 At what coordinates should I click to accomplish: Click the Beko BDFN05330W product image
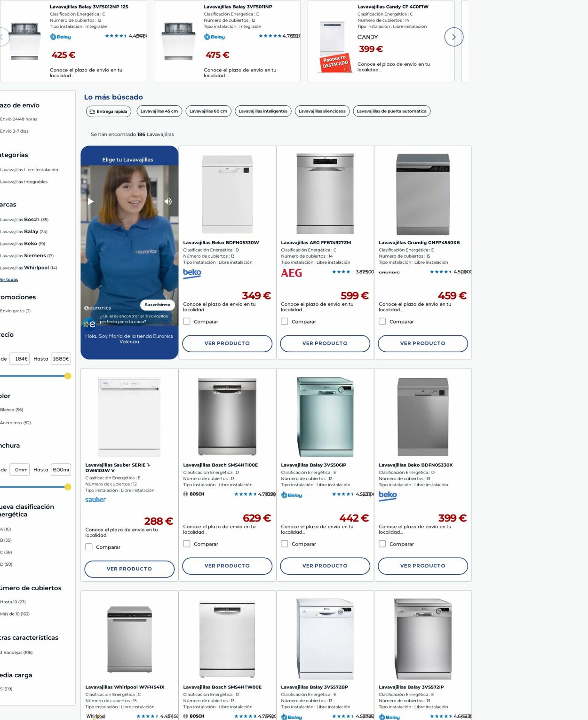coord(227,194)
